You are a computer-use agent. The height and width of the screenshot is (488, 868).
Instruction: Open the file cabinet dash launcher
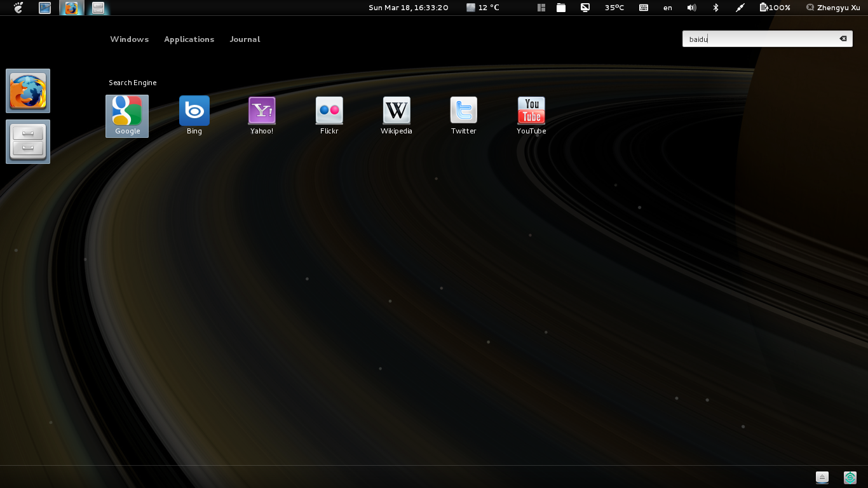[28, 142]
